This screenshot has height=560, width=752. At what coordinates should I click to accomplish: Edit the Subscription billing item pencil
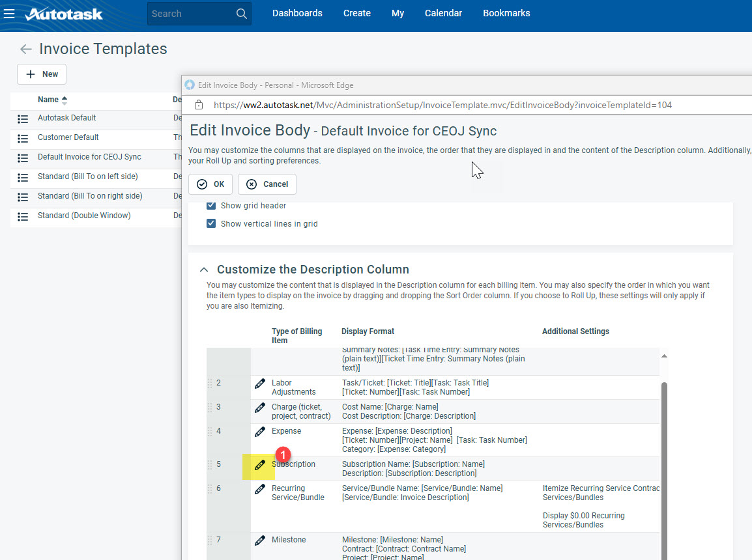click(x=260, y=465)
